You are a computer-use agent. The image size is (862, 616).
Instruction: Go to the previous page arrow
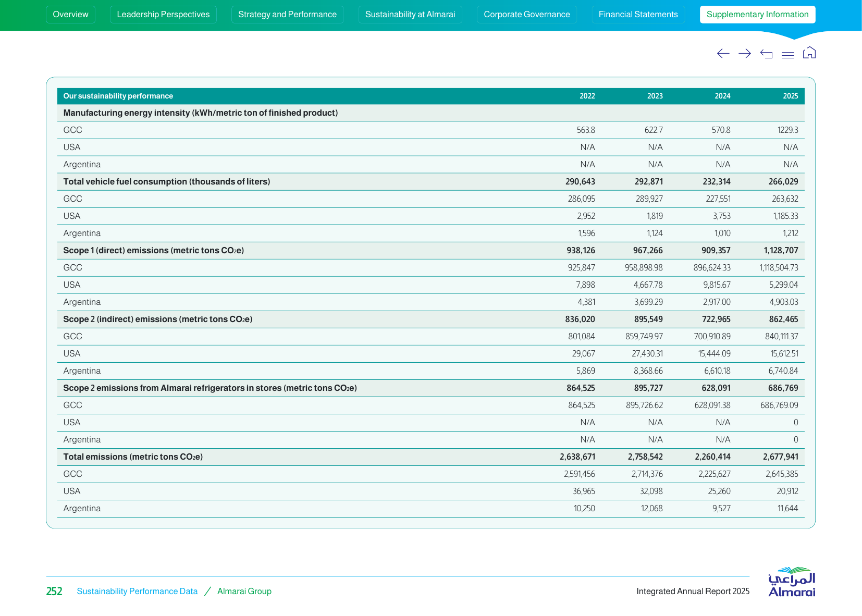pos(723,53)
